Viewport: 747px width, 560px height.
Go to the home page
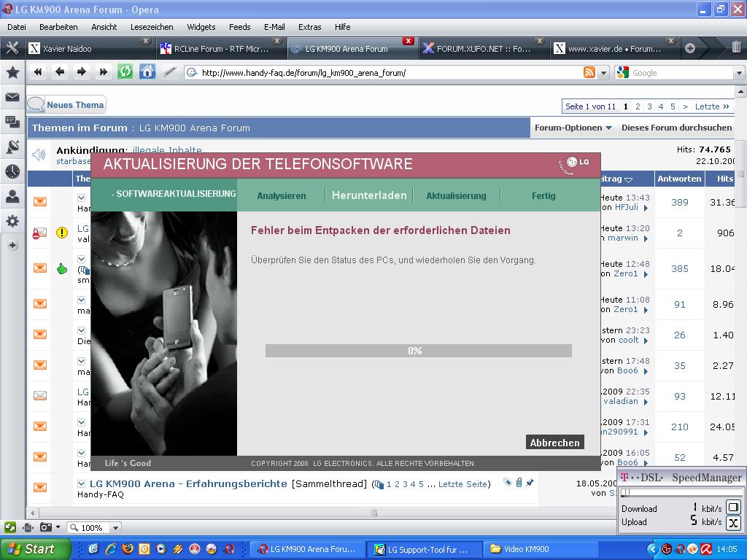click(147, 72)
